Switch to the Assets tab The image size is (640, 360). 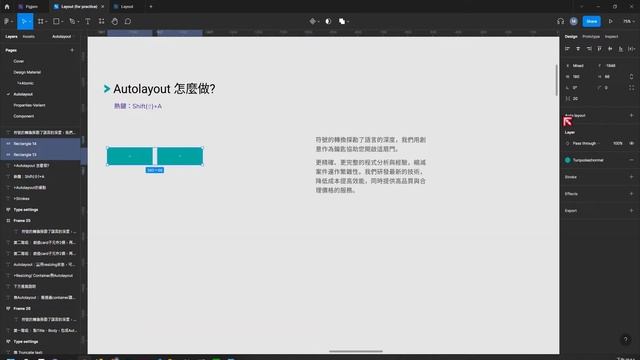[29, 36]
